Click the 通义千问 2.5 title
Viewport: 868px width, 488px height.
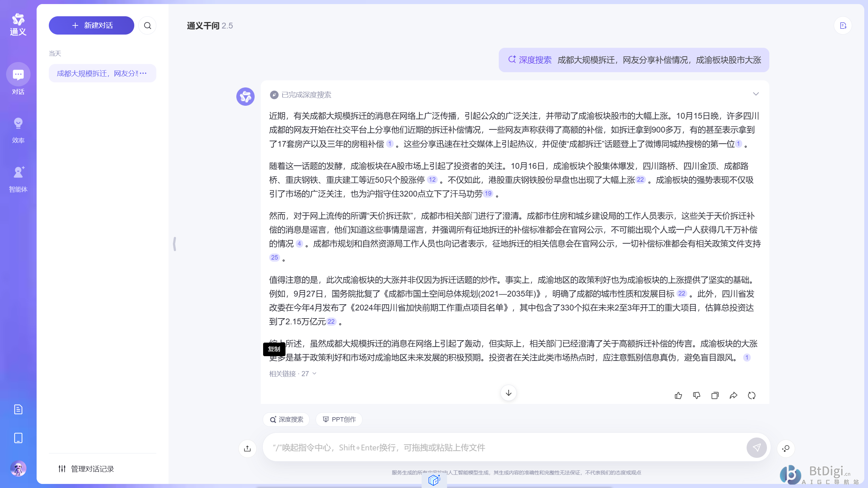210,26
